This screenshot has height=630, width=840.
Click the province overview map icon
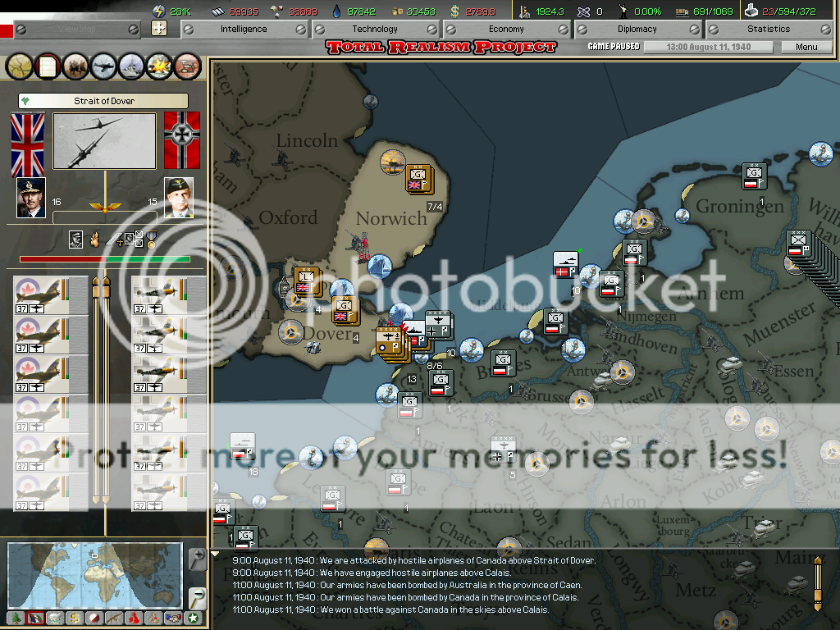click(x=19, y=65)
